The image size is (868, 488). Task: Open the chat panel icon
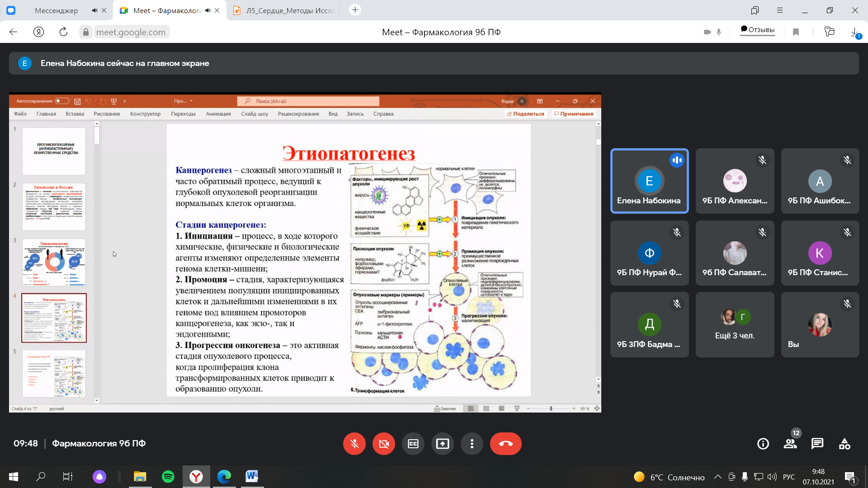[817, 444]
